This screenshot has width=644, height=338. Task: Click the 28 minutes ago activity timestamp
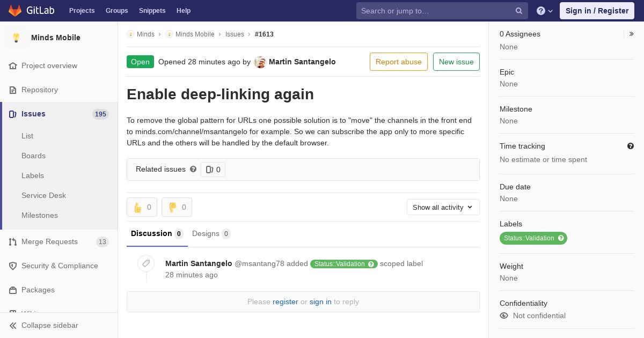click(x=192, y=275)
